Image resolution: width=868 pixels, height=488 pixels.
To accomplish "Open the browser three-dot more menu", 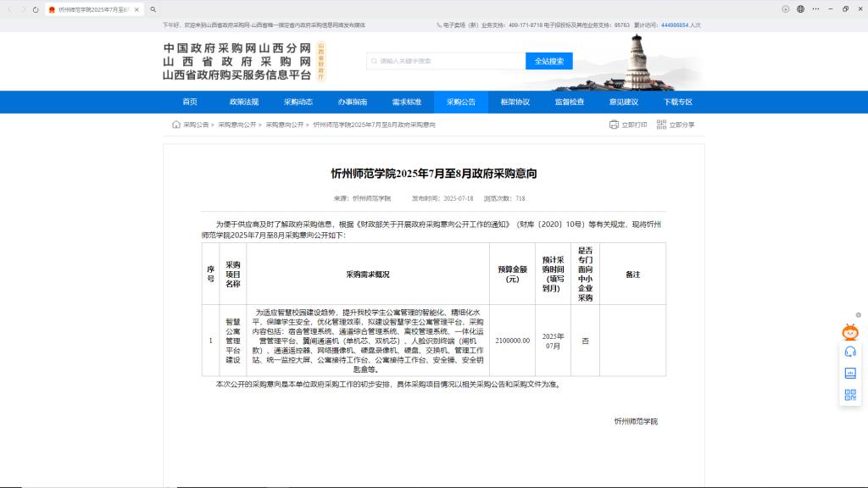I will (815, 8).
